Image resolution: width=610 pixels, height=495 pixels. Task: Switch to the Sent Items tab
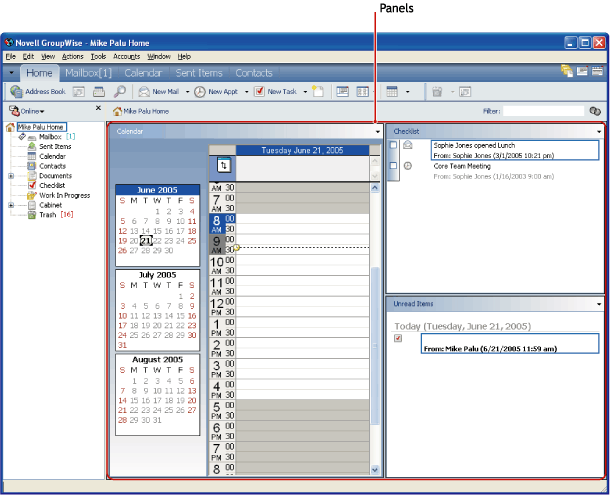pos(199,73)
